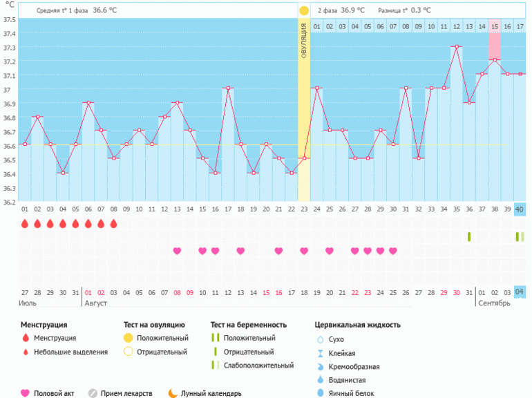Click the empty ovulation test Отрицательный circle

(x=128, y=352)
